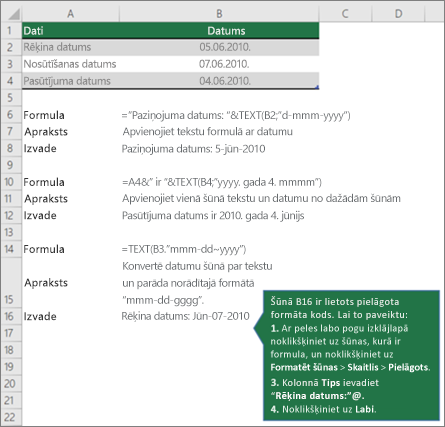Select row 1 header
Screen dimensions: 445x427
[11, 31]
